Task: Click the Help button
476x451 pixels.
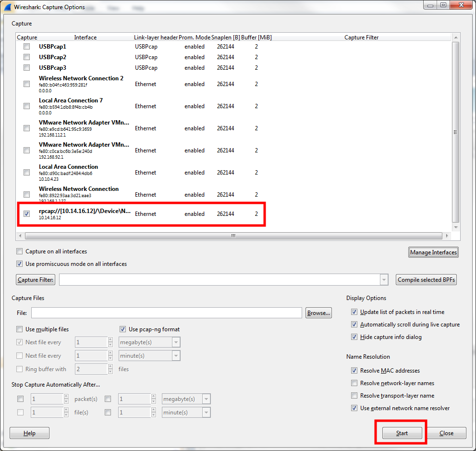Action: (29, 433)
